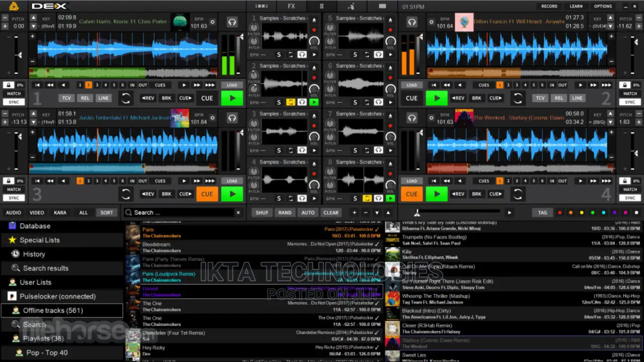Viewport: 644px width, 362px height.
Task: Toggle headphone monitoring on deck 2
Action: tap(412, 22)
